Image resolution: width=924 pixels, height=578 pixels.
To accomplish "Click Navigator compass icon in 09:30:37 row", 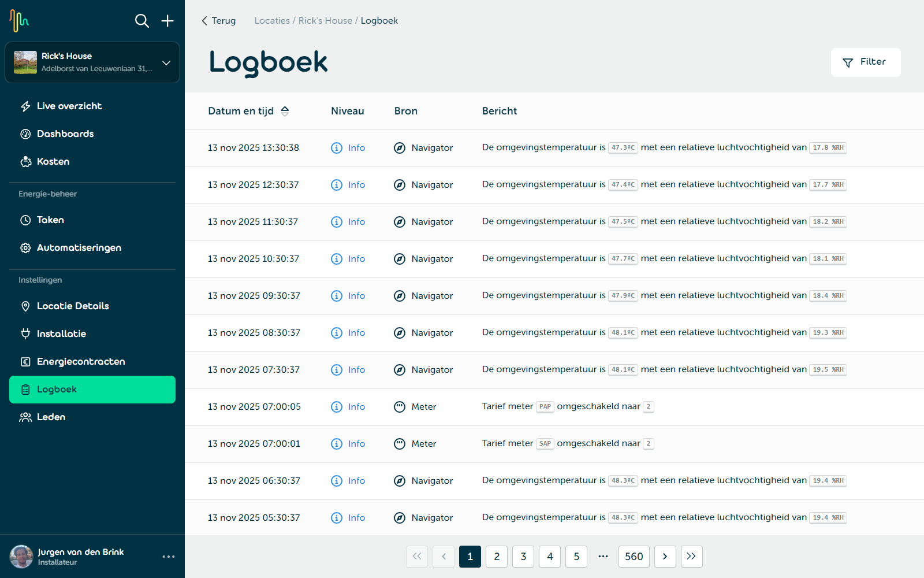I will coord(400,296).
